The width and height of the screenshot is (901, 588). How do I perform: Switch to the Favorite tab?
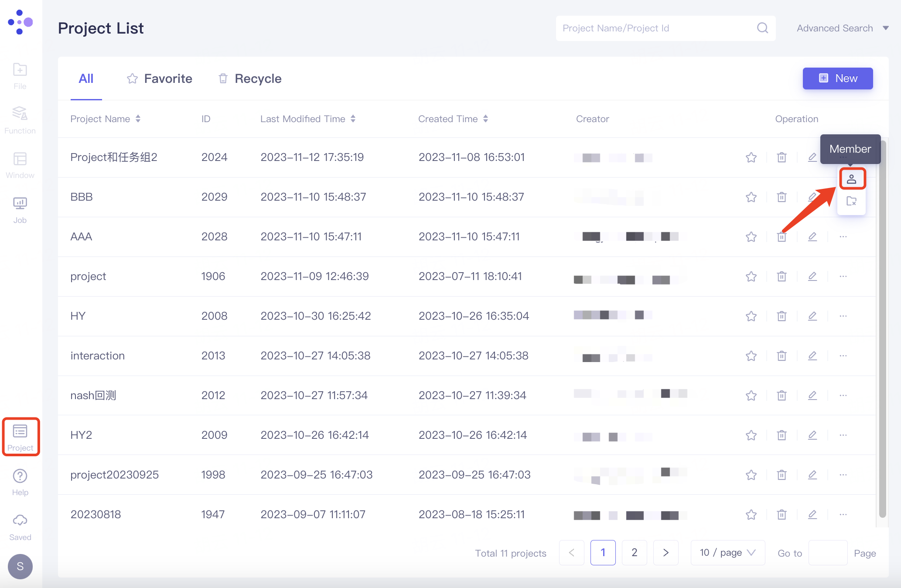[160, 79]
